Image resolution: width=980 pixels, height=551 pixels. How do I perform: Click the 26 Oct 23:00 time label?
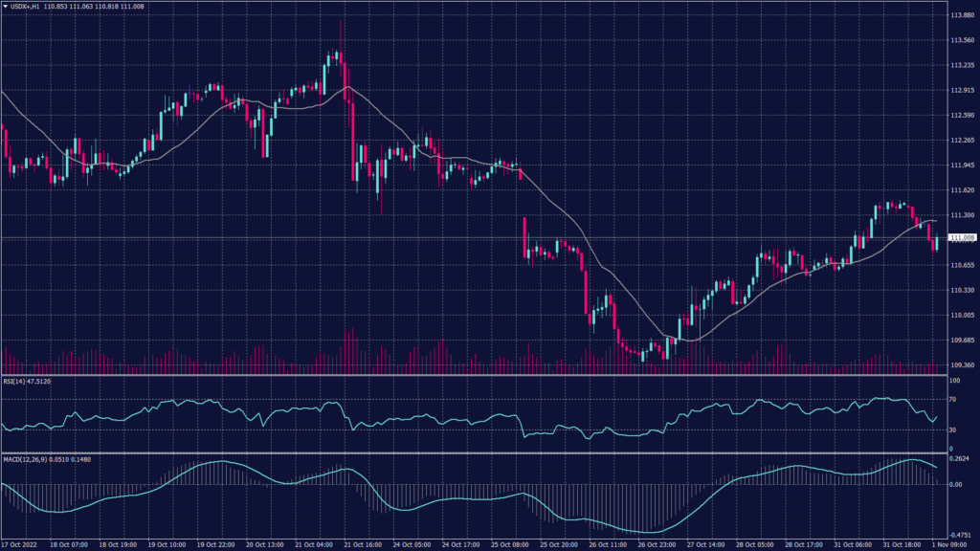(x=656, y=544)
